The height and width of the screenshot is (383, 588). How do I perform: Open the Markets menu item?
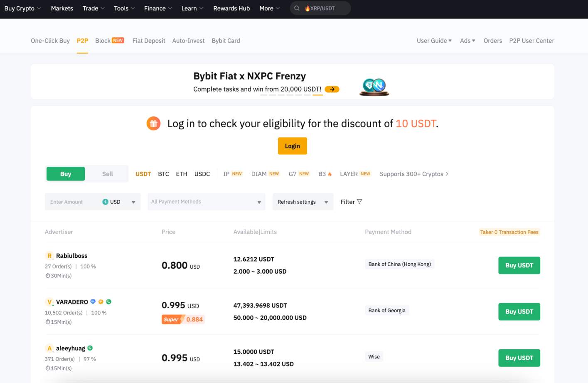pos(62,8)
